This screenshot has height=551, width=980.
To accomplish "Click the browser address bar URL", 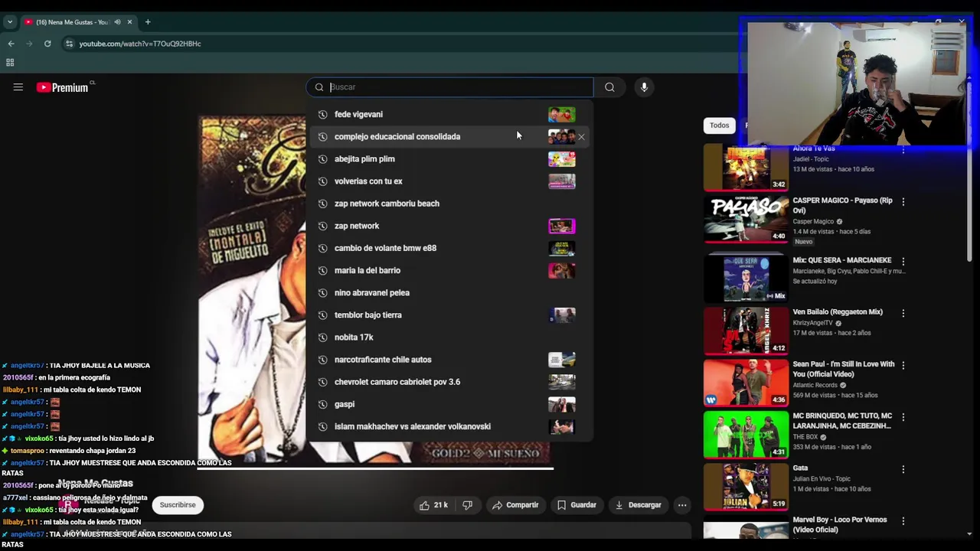I will (x=140, y=44).
